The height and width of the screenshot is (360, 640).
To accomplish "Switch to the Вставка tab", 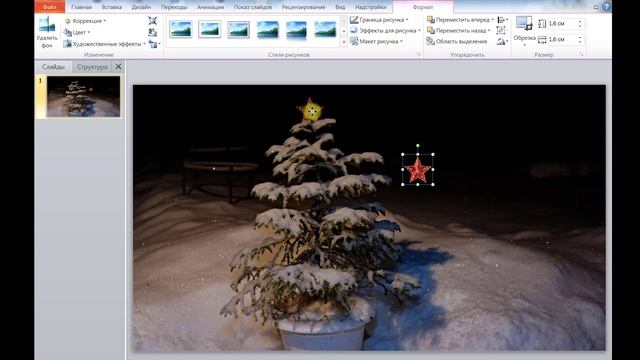I will 112,7.
